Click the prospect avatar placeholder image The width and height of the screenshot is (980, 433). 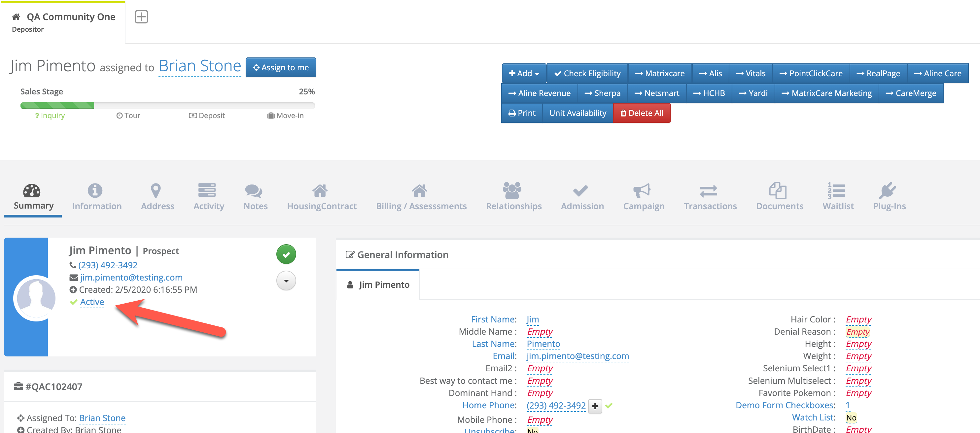pos(36,298)
